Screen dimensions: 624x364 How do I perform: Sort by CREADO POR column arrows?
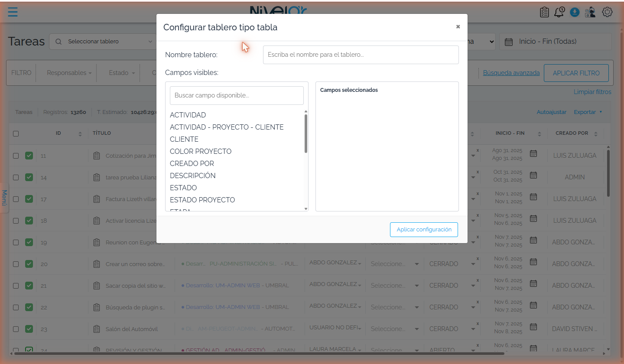click(596, 134)
